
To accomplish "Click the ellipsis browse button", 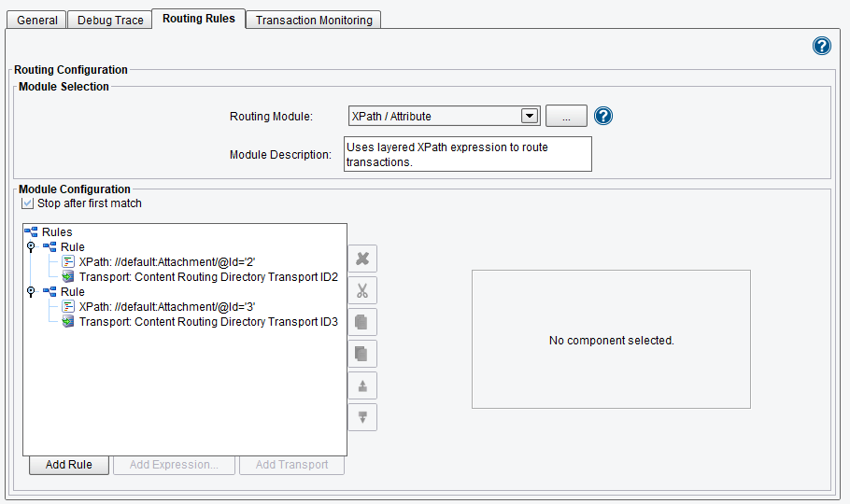I will click(x=566, y=116).
